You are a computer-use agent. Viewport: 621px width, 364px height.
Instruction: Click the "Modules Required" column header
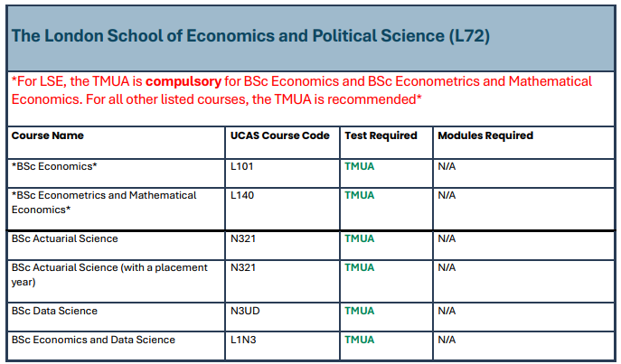click(x=485, y=135)
